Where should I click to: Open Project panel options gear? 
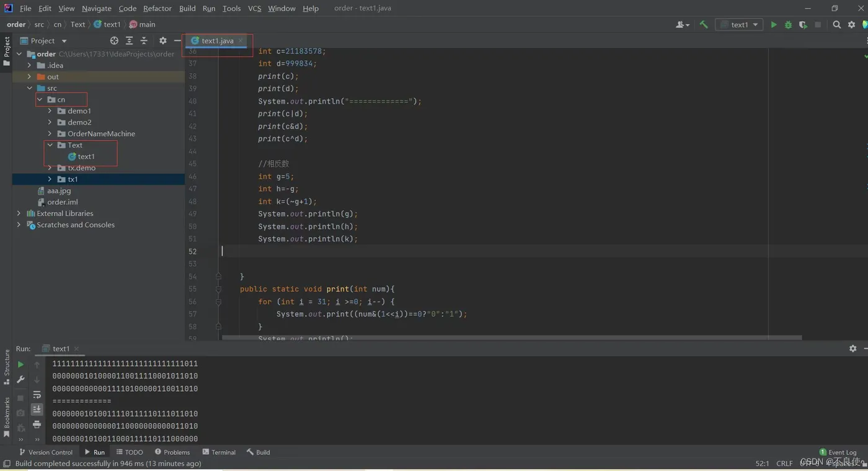162,40
